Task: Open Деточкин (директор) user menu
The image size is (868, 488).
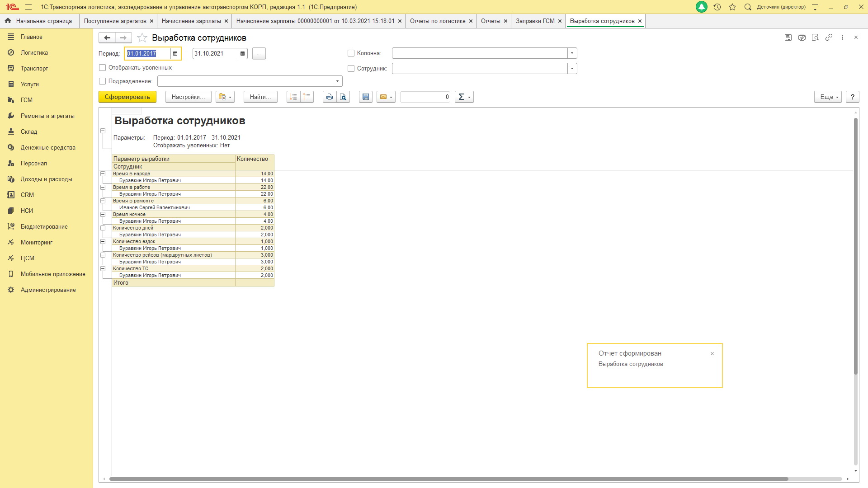Action: point(781,7)
